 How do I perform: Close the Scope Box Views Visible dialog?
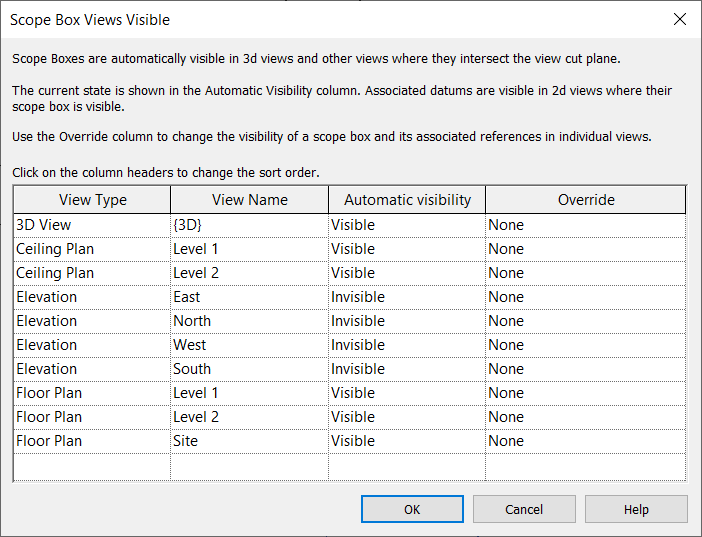tap(680, 19)
